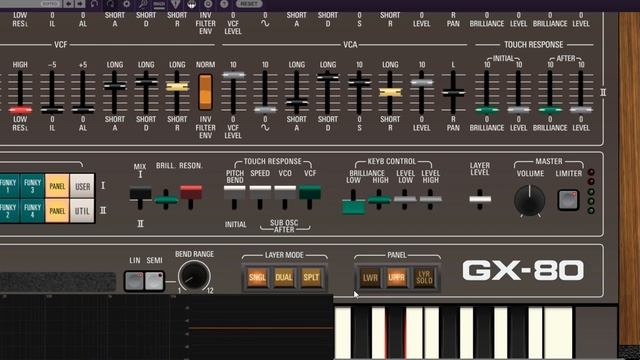Click the magnifier zoom icon
Image resolution: width=640 pixels, height=360 pixels.
143,4
